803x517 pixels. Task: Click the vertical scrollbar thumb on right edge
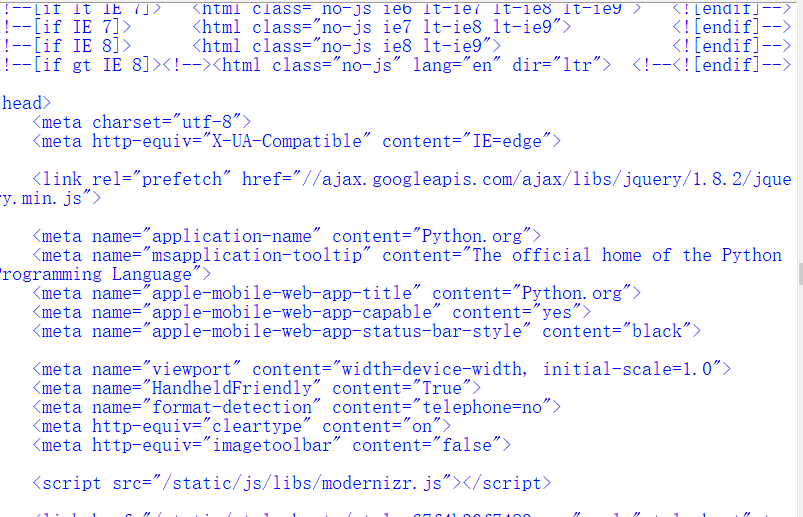[x=800, y=273]
